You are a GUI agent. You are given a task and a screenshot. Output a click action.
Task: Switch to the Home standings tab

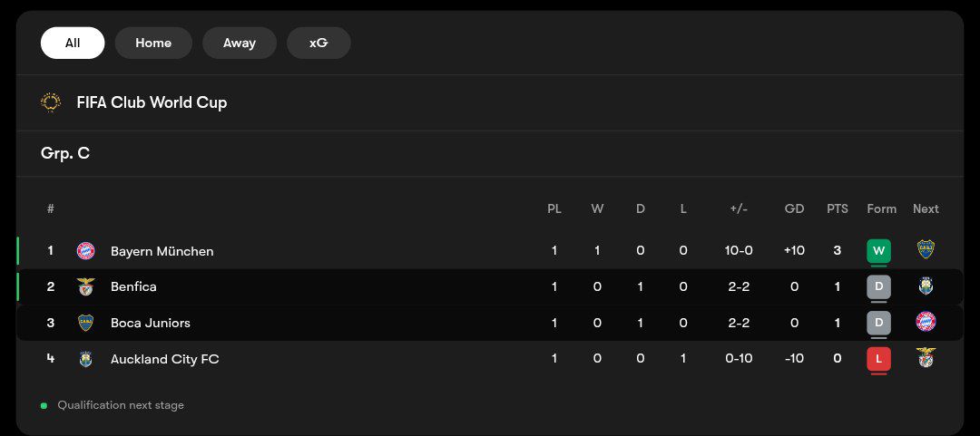point(153,44)
